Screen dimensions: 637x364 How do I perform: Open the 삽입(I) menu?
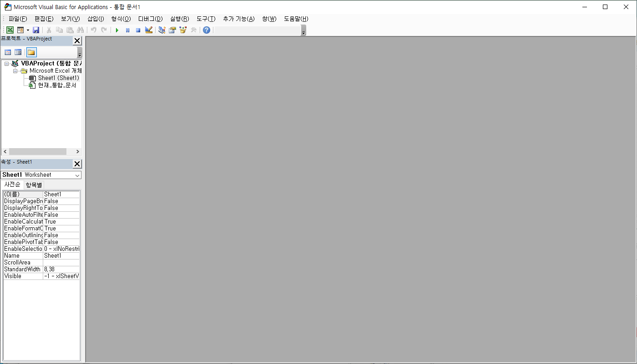(96, 19)
